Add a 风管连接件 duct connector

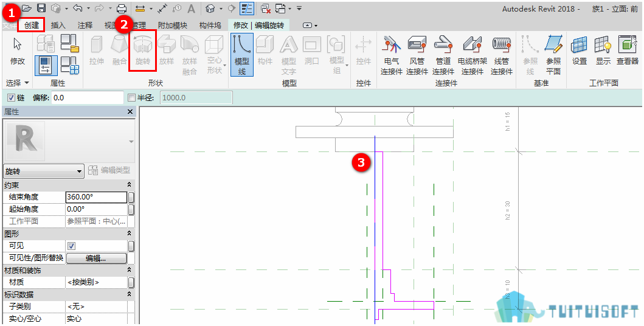pyautogui.click(x=417, y=55)
